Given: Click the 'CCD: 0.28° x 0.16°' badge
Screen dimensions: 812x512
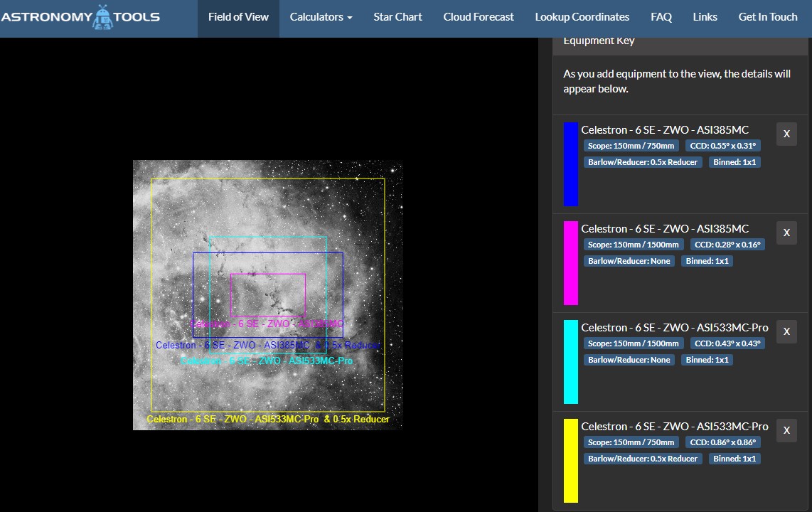Looking at the screenshot, I should [727, 245].
